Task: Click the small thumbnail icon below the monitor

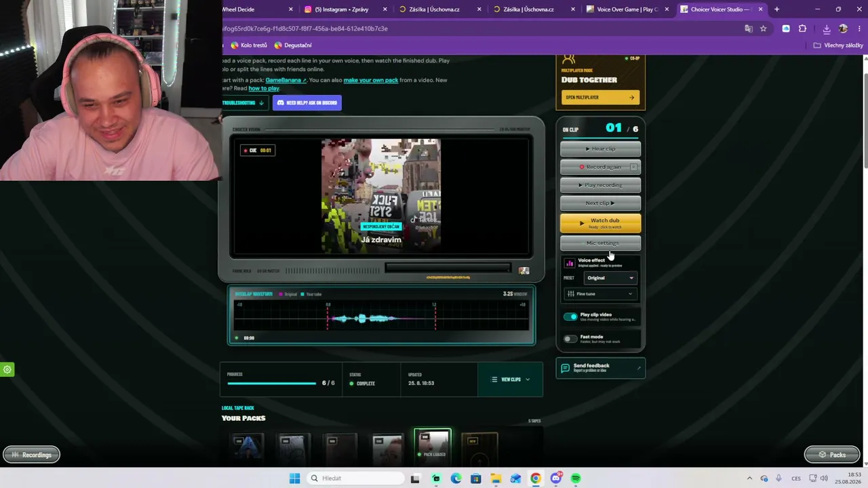Action: pos(524,270)
